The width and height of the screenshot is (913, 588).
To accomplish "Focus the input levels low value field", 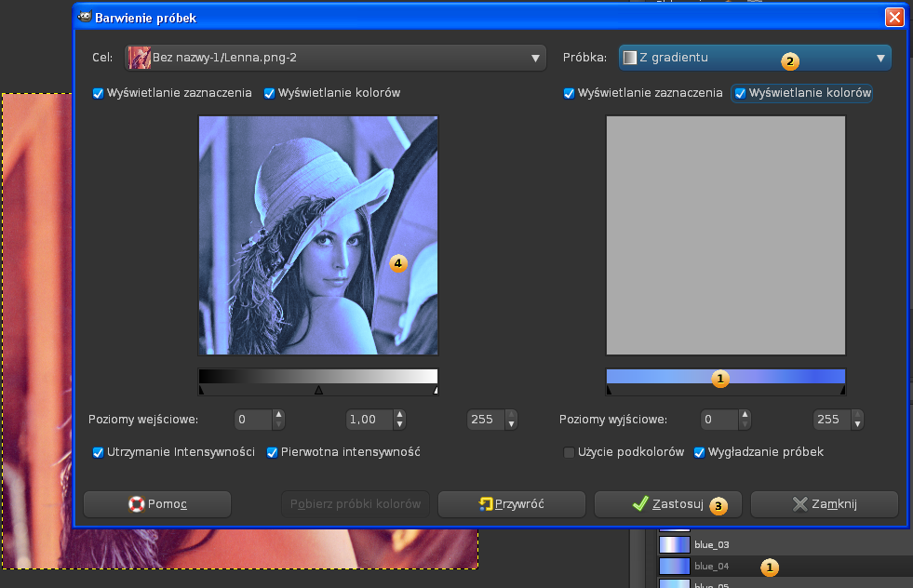I will click(253, 420).
